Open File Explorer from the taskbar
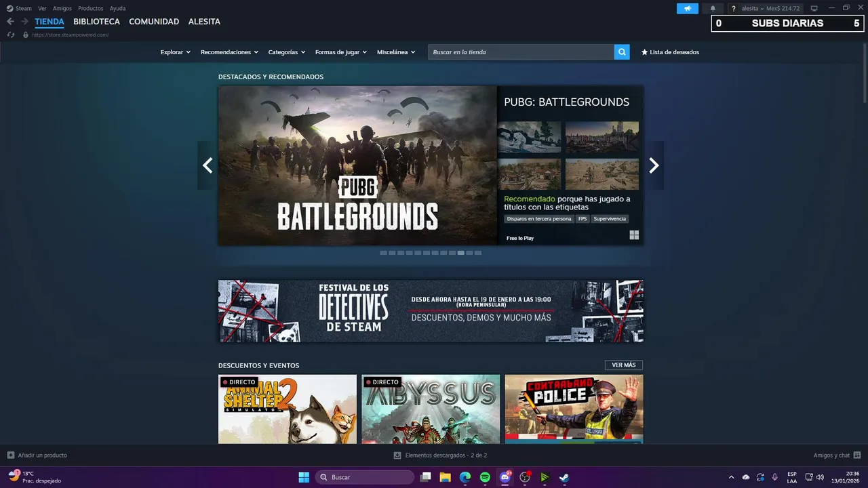 click(x=446, y=477)
